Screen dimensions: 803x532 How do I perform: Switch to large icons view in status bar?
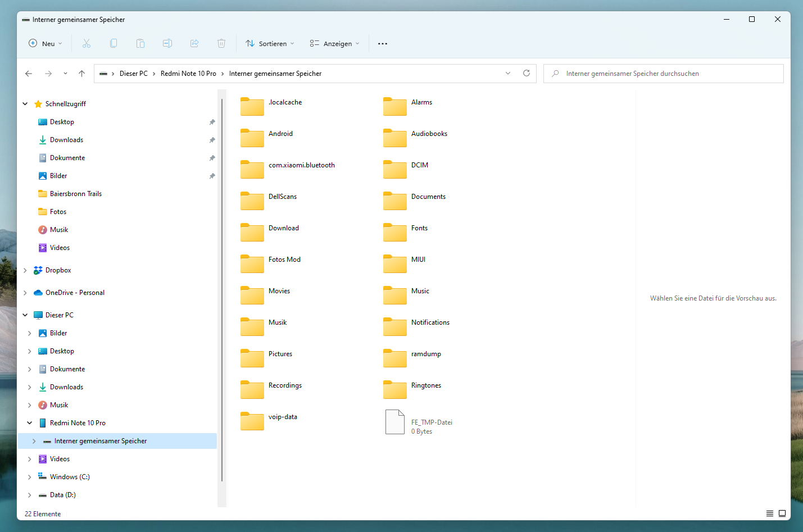pyautogui.click(x=782, y=513)
